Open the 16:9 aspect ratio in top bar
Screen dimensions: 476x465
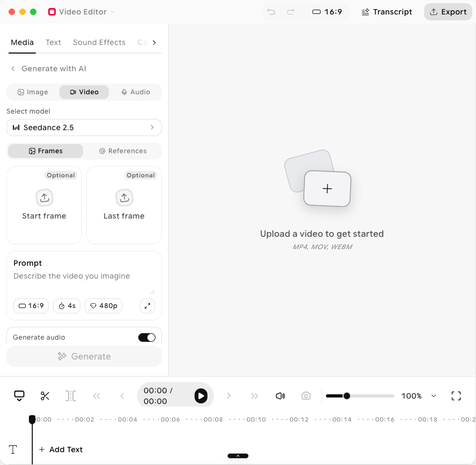tap(327, 12)
